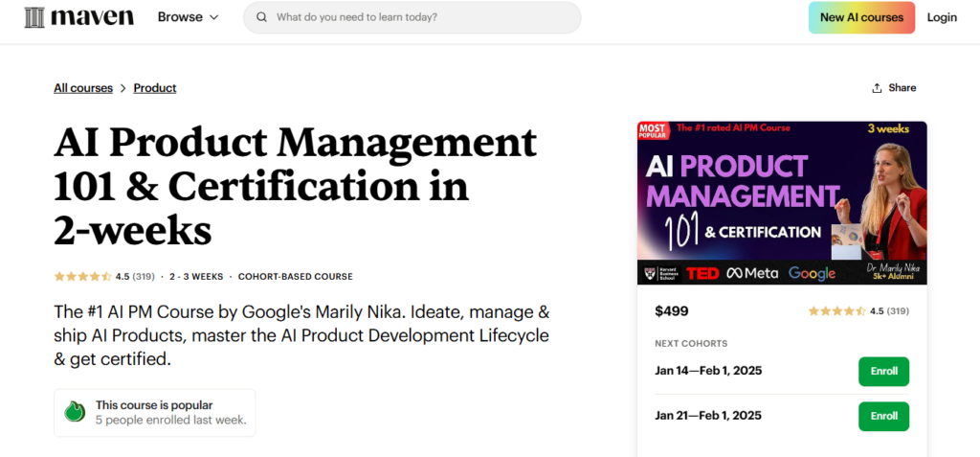Click the New AI courses button
Screen dimensions: 980x457
pos(861,17)
